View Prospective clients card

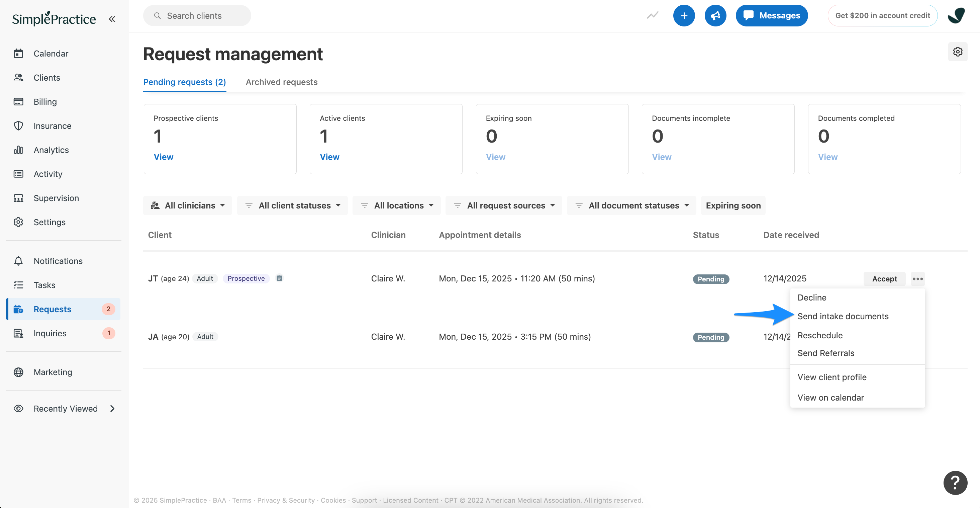(163, 157)
